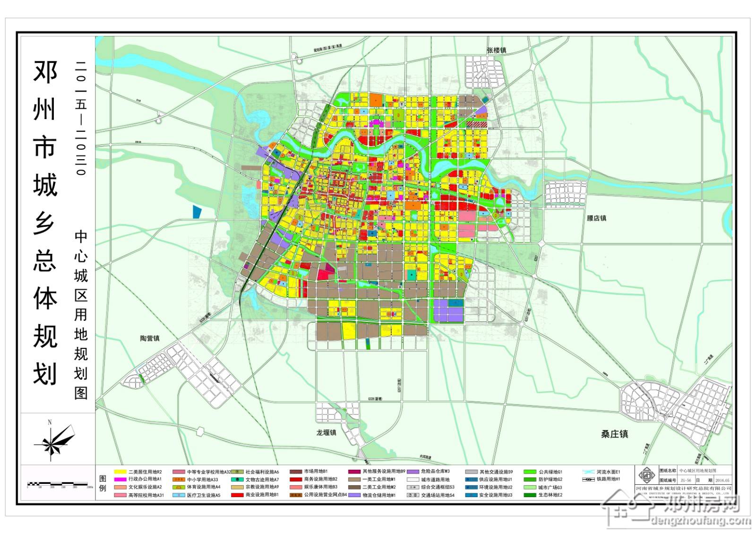Click the 图纸编号 ZG-56 value
This screenshot has width=756, height=534.
coord(686,480)
